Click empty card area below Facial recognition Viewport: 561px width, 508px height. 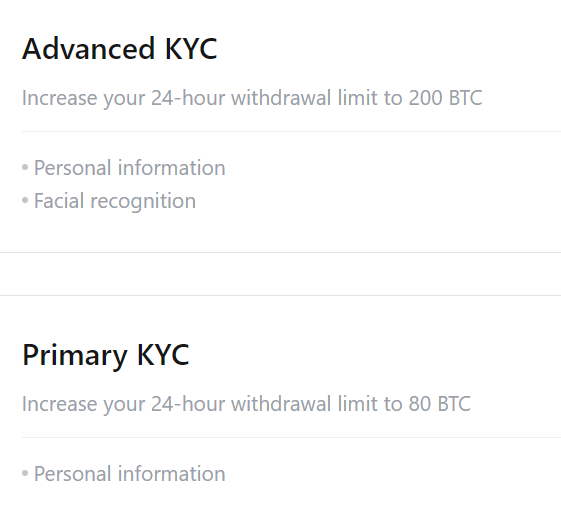280,233
